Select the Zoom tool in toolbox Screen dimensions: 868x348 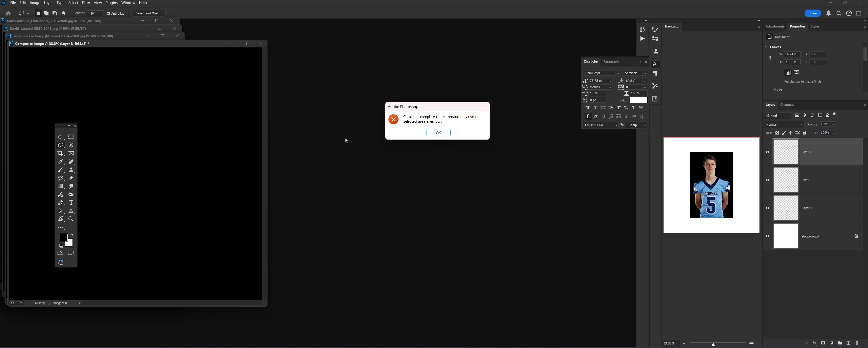pyautogui.click(x=71, y=219)
